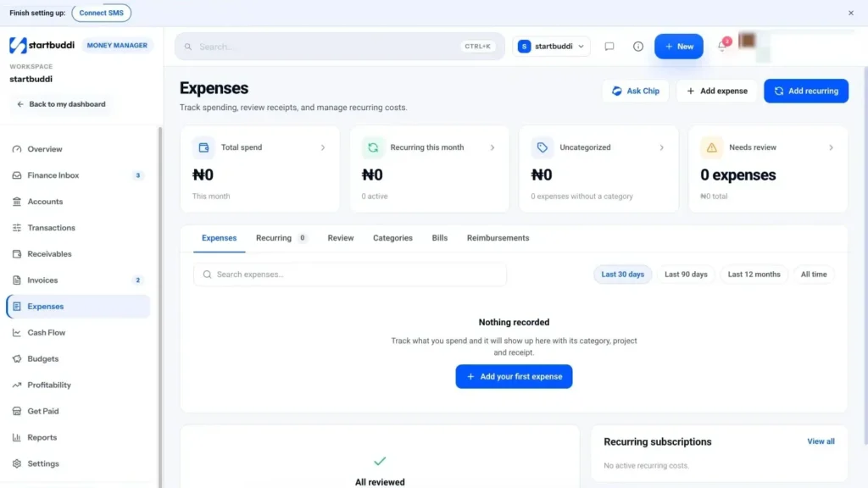
Task: Click the Ask Chip button
Action: [636, 91]
